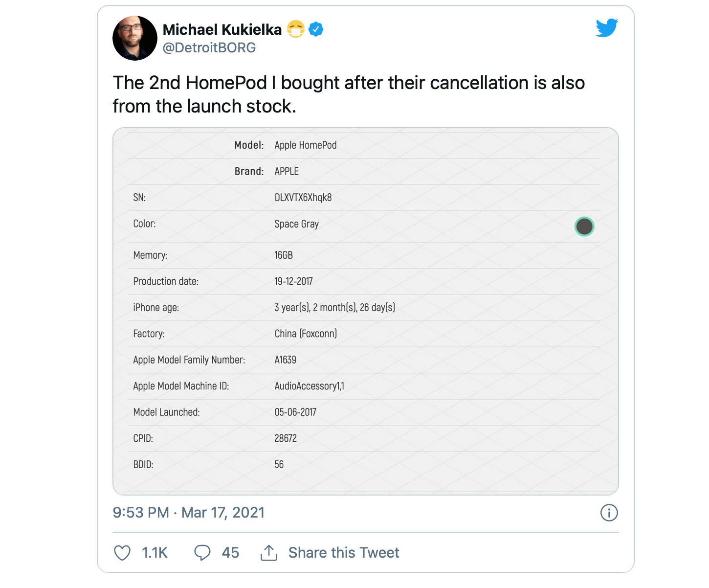Like the tweet with heart icon
The image size is (709, 588).
122,553
